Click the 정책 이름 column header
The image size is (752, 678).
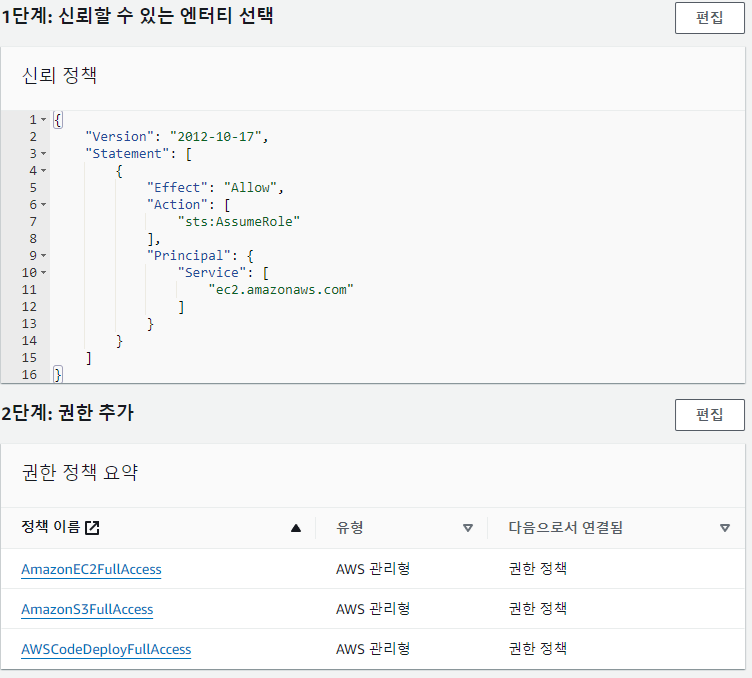tap(50, 527)
